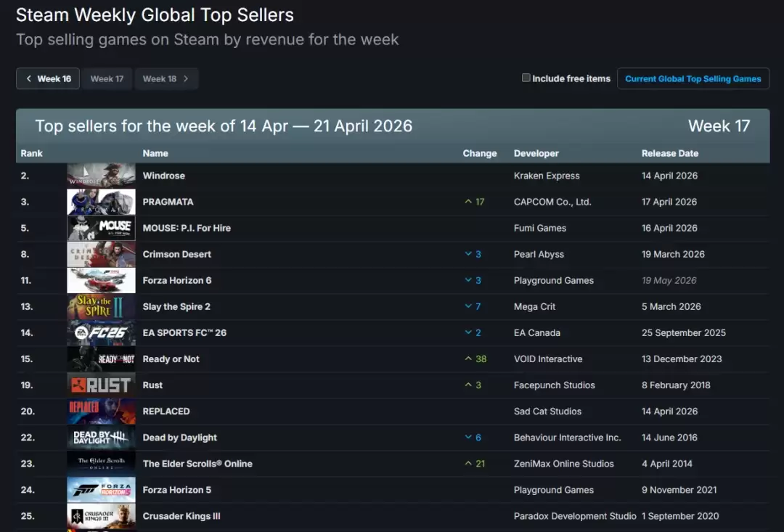This screenshot has width=784, height=532.
Task: Open the Crimson Desert game title link
Action: coord(177,254)
